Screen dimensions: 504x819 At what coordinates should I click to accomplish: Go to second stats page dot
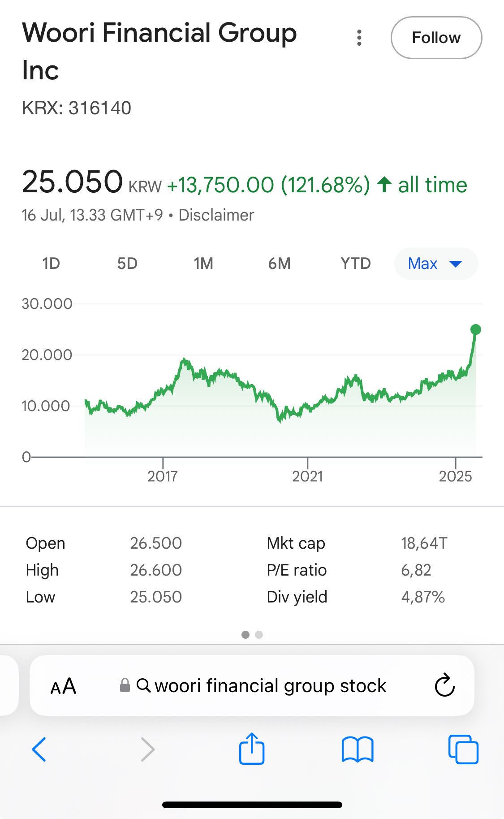(x=259, y=635)
